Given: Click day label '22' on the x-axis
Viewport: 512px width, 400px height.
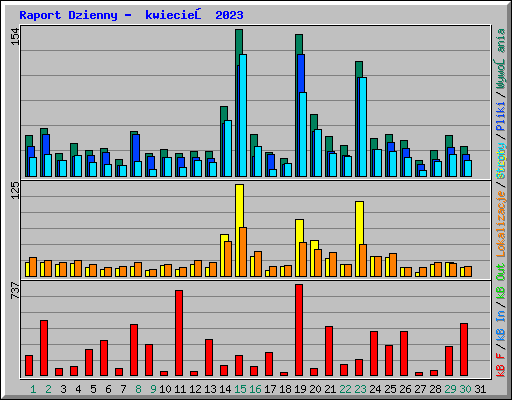Looking at the screenshot, I should pyautogui.click(x=345, y=389).
